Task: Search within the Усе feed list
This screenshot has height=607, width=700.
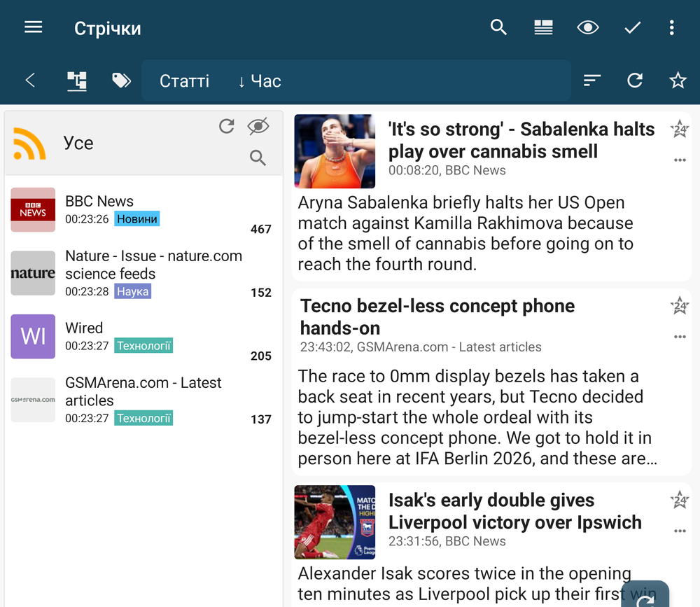Action: tap(258, 158)
